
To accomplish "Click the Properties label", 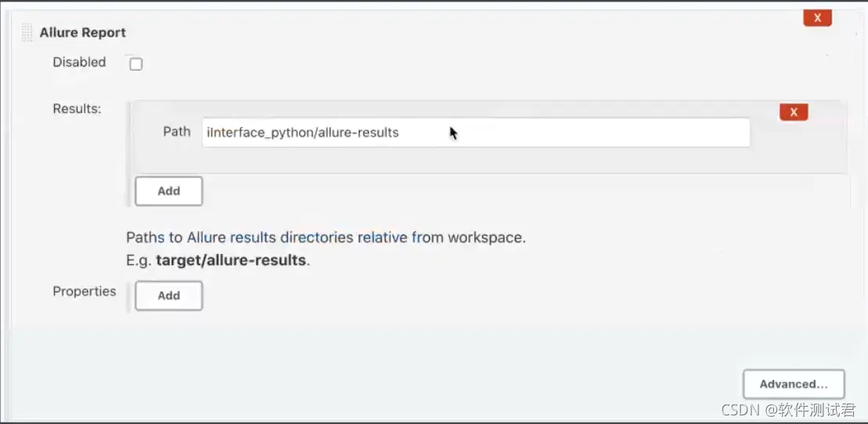I will coord(84,291).
